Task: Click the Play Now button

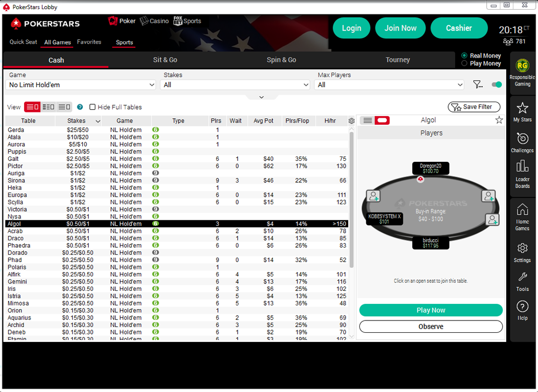Action: (430, 310)
